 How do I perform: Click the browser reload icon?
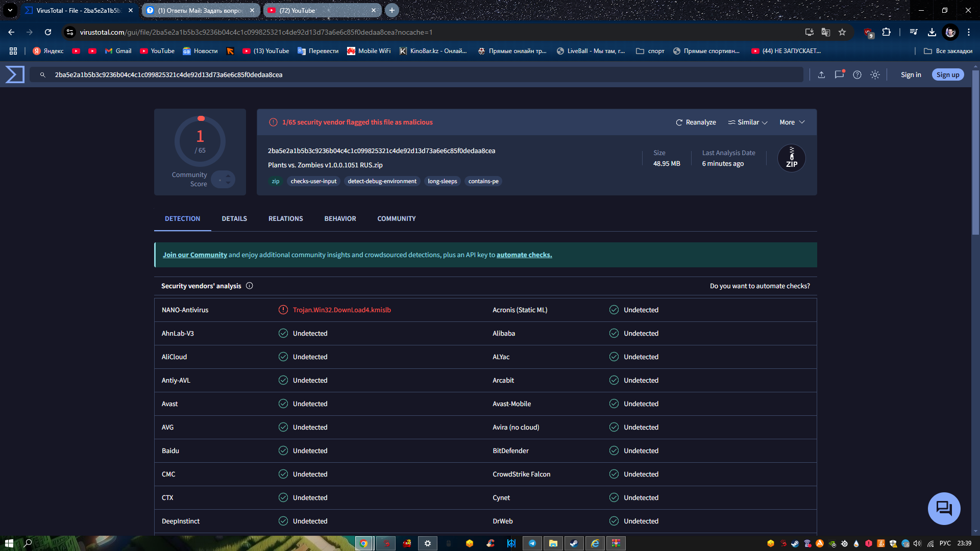coord(48,32)
